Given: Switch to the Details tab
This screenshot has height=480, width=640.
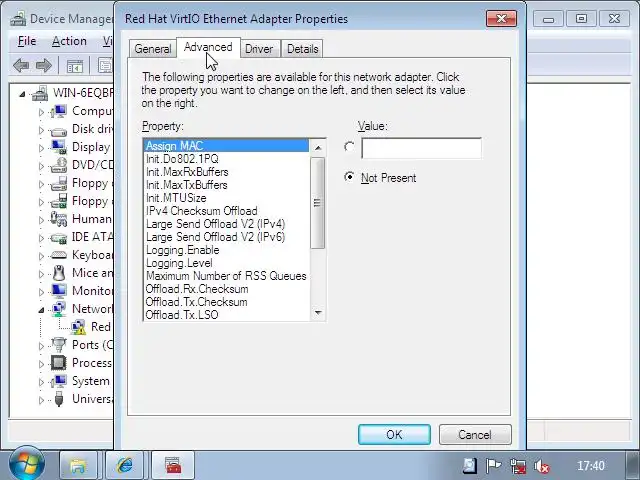Looking at the screenshot, I should (302, 49).
